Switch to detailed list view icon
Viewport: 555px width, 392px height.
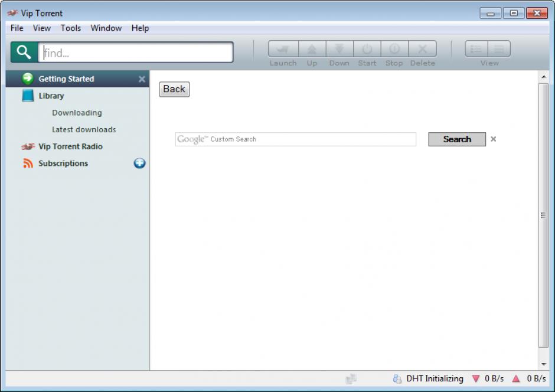[476, 49]
